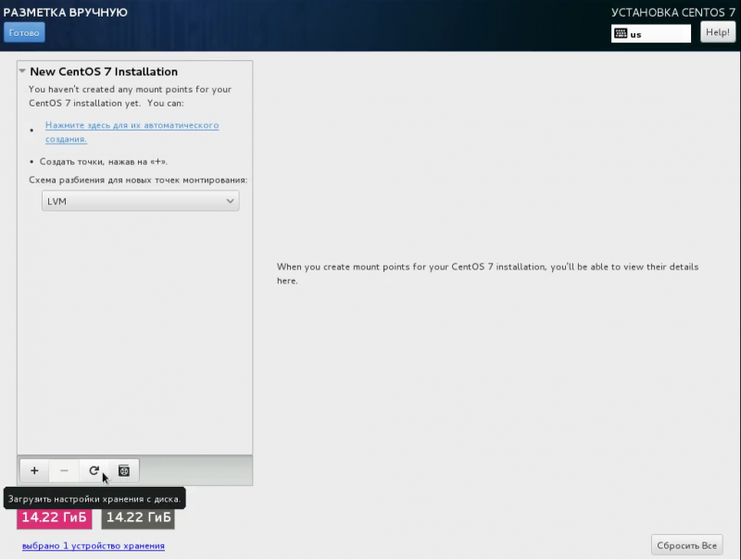
Task: Click the Схема разбиения label text
Action: (138, 180)
